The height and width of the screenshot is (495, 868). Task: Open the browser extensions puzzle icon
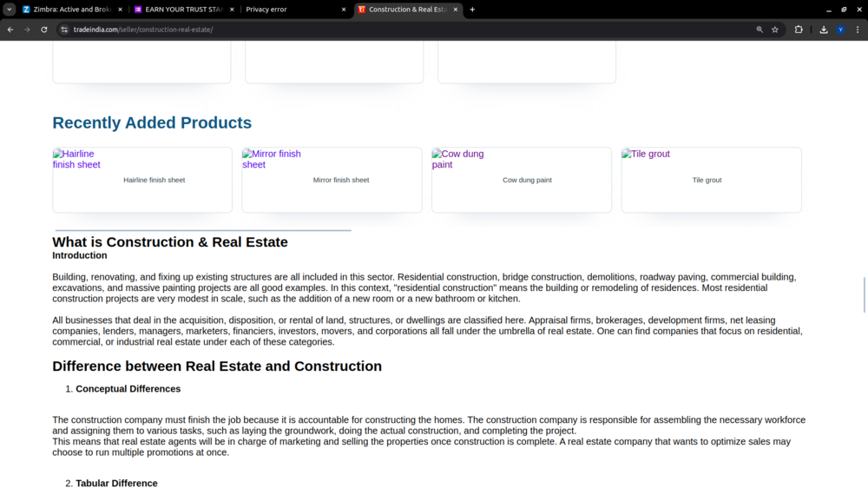(799, 30)
